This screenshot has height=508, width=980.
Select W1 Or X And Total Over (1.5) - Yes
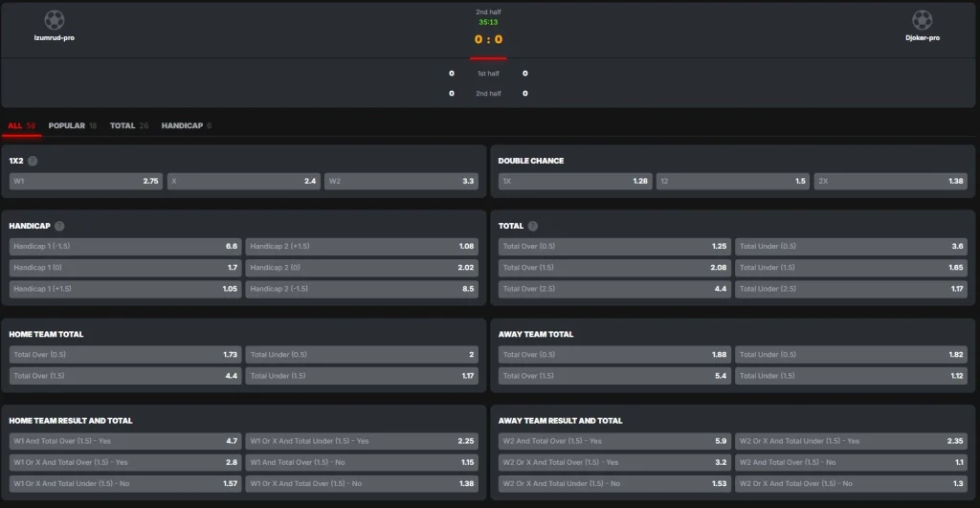point(125,462)
